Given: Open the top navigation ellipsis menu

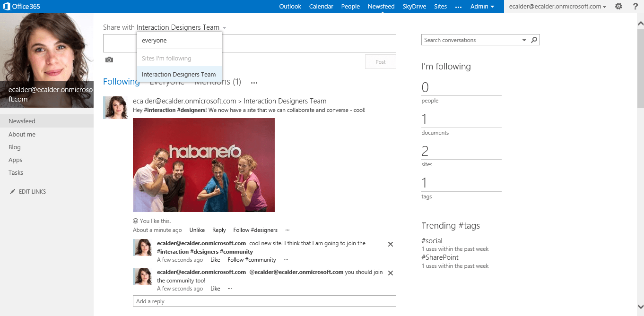Looking at the screenshot, I should [x=458, y=7].
